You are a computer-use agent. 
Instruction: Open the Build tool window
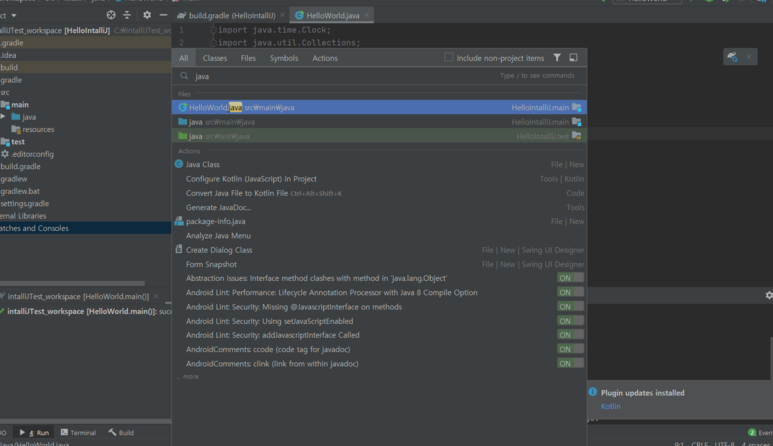pyautogui.click(x=121, y=432)
